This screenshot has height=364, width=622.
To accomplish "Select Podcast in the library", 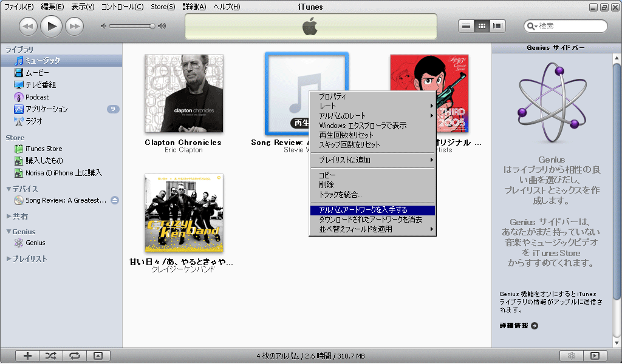I will pyautogui.click(x=61, y=97).
